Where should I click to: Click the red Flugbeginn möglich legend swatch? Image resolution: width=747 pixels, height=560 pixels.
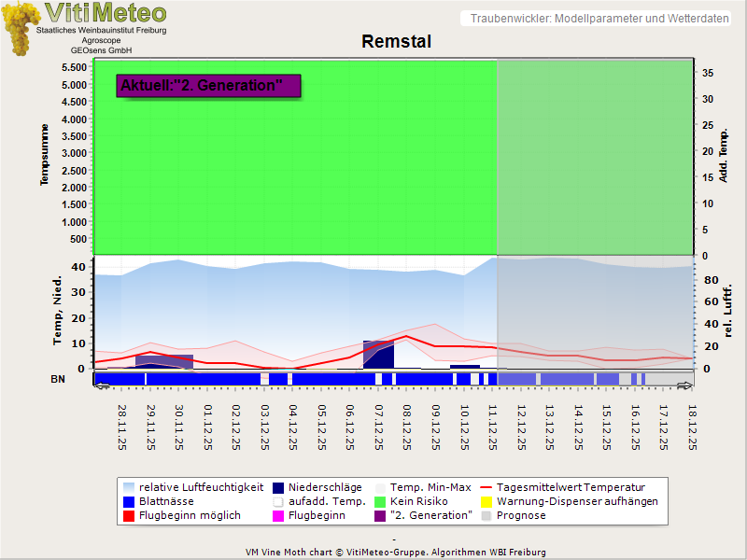pos(128,515)
